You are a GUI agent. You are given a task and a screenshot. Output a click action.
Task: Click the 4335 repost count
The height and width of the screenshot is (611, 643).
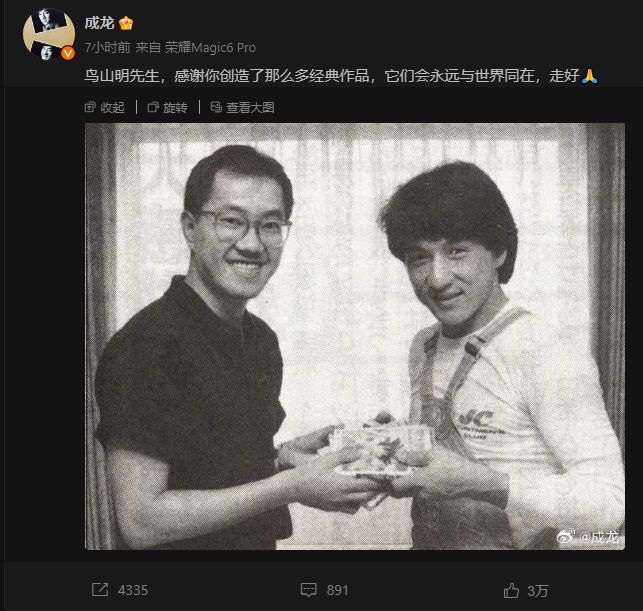132,590
